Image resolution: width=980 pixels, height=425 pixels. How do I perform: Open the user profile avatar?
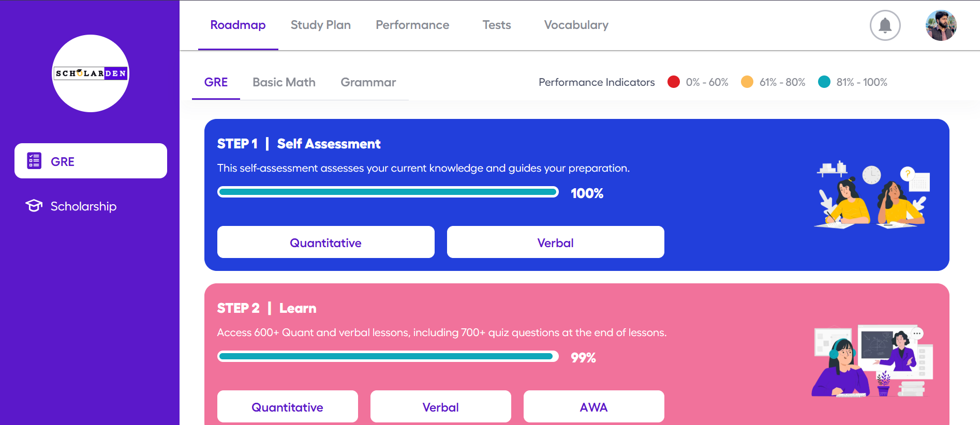pos(941,25)
